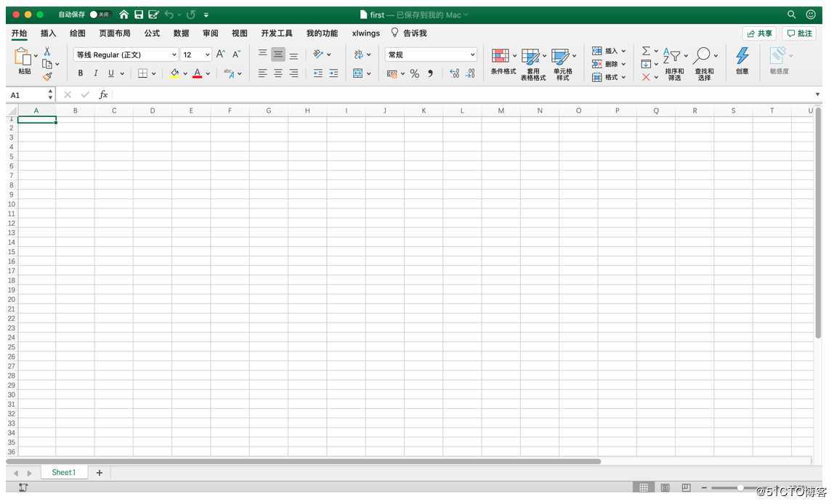Align text right
The width and height of the screenshot is (834, 504).
pos(293,73)
